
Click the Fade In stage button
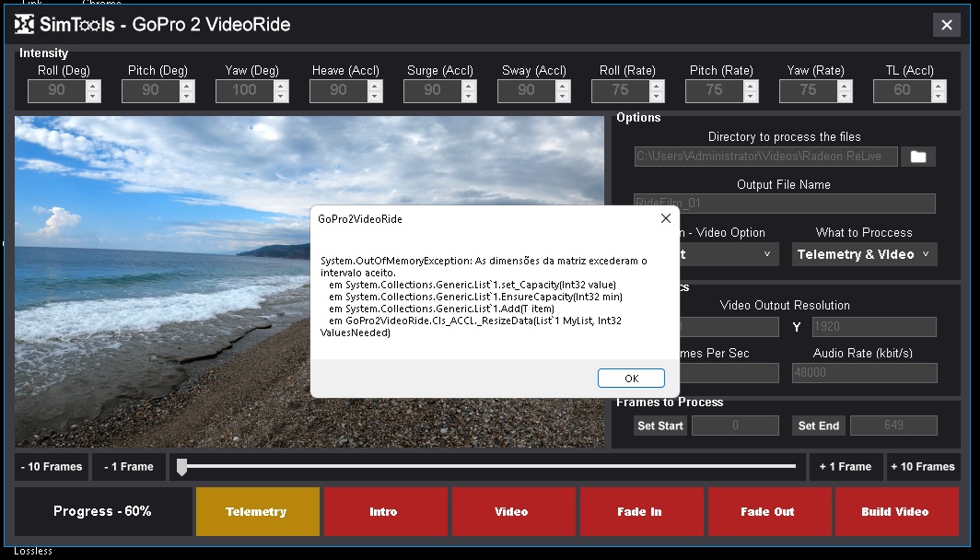(x=639, y=511)
